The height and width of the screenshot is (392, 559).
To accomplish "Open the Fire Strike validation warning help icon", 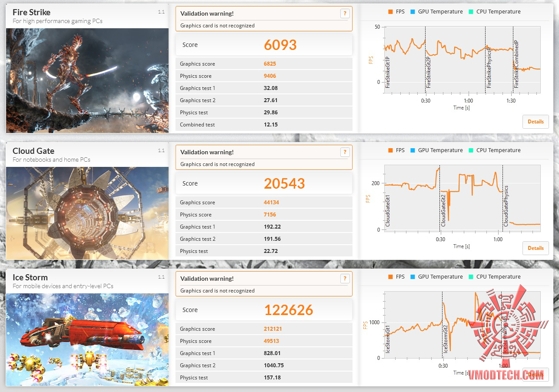I will point(345,13).
